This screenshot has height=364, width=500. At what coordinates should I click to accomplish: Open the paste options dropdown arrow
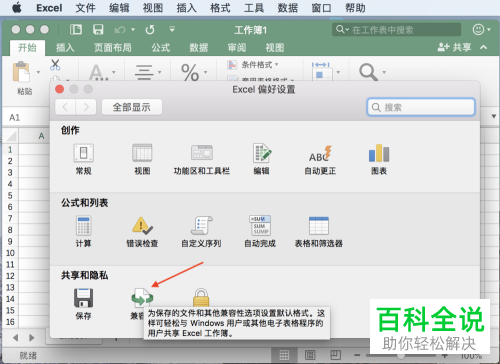[38, 72]
